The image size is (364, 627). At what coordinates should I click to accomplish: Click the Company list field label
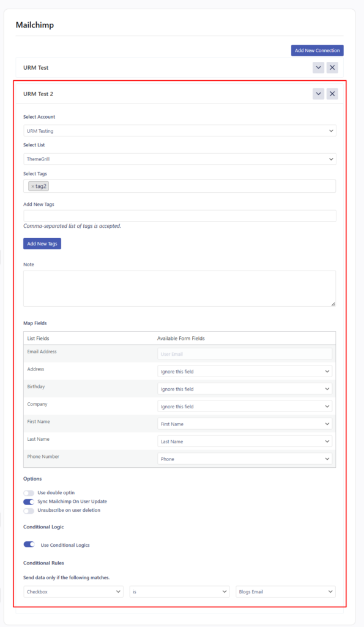(37, 404)
